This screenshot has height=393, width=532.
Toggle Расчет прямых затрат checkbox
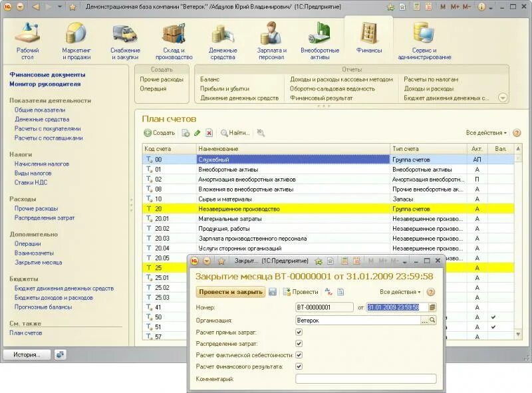tap(299, 332)
